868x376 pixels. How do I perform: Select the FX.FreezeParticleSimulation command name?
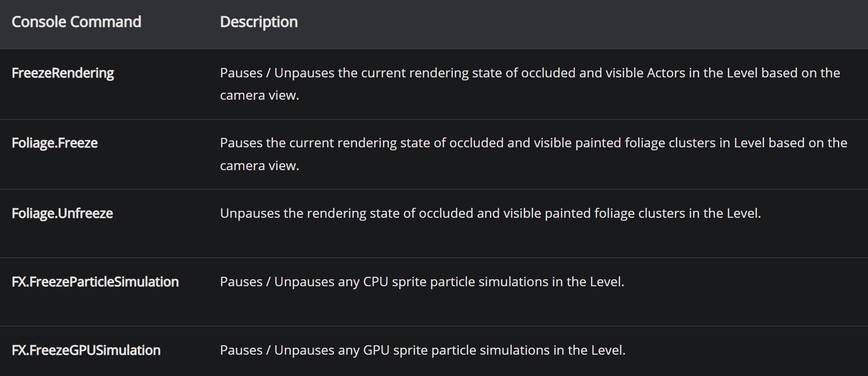tap(95, 282)
